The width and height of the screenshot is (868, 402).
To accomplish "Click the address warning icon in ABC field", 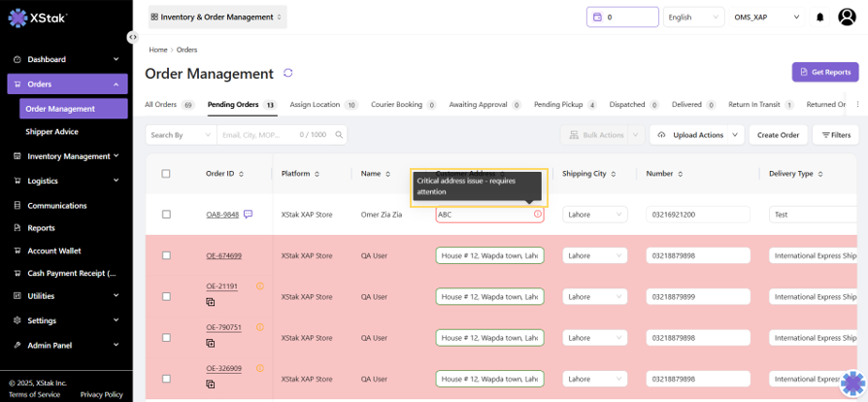I will pos(538,214).
